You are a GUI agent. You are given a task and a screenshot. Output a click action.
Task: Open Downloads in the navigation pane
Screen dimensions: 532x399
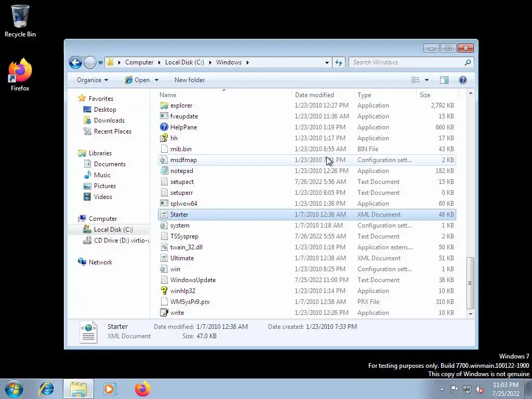coord(109,121)
